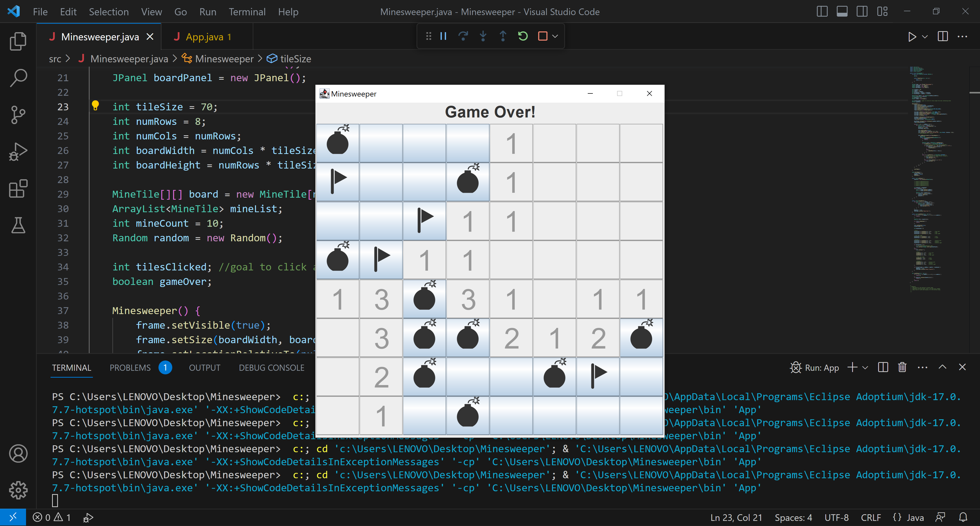The height and width of the screenshot is (526, 980).
Task: Toggle the Secondary Side Bar
Action: click(862, 11)
